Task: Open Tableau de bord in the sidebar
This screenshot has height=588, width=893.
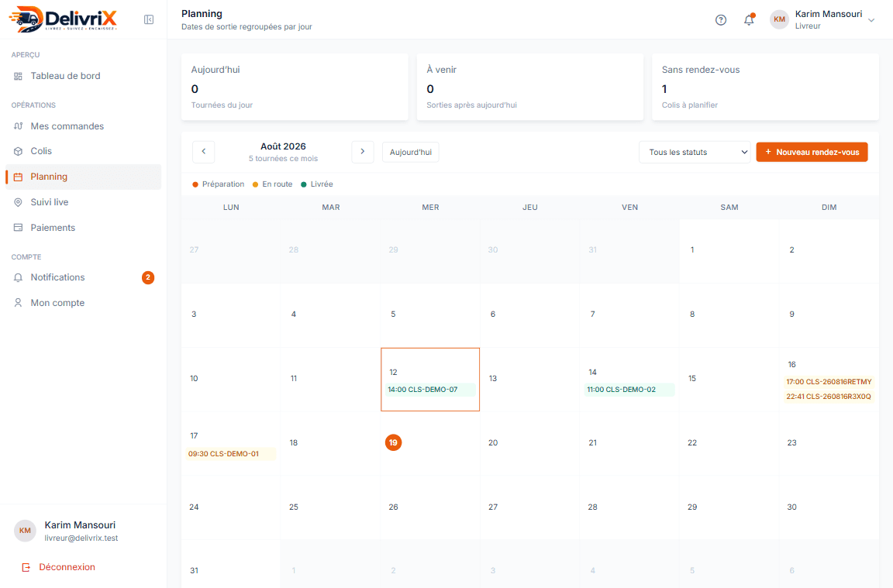Action: pos(83,76)
